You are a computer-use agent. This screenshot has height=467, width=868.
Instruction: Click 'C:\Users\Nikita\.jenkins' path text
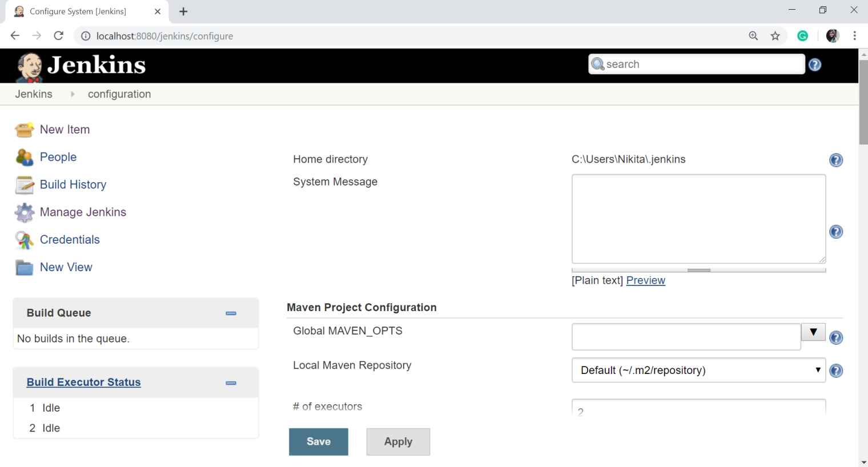click(x=628, y=159)
